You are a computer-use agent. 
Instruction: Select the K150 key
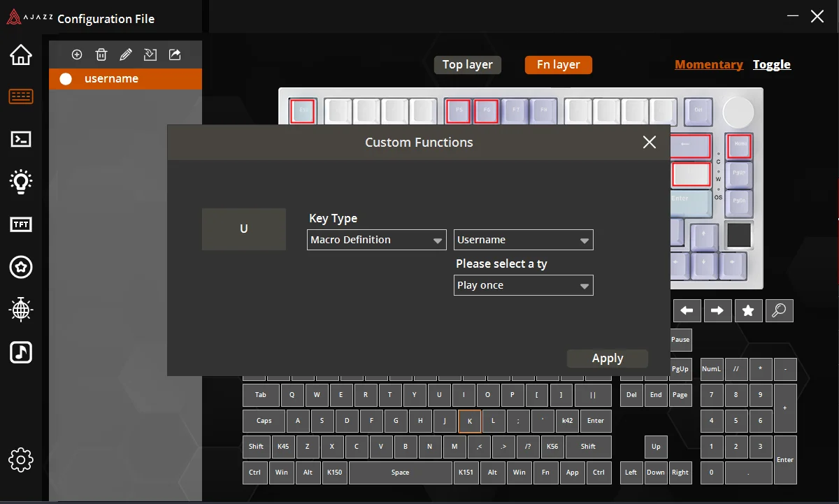[334, 473]
